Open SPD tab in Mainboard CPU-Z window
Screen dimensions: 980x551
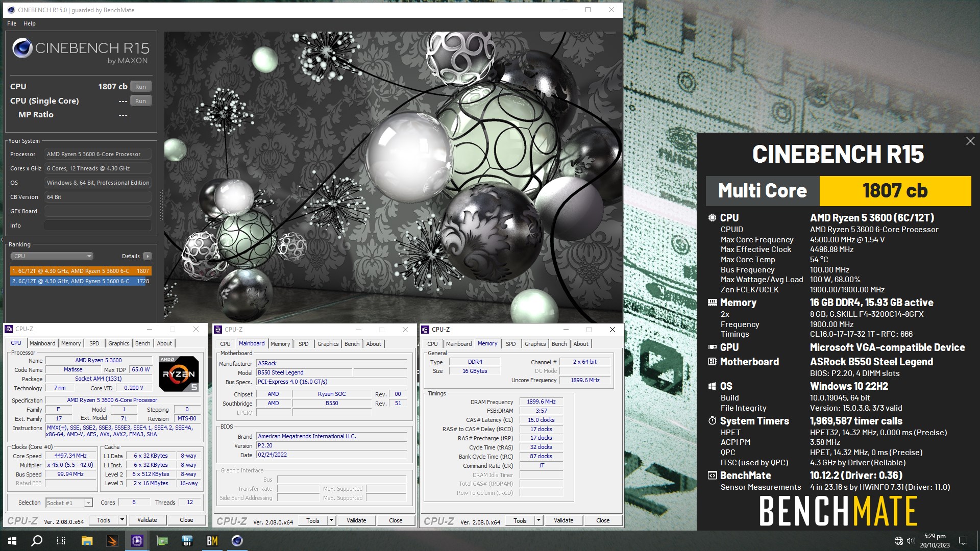tap(303, 344)
